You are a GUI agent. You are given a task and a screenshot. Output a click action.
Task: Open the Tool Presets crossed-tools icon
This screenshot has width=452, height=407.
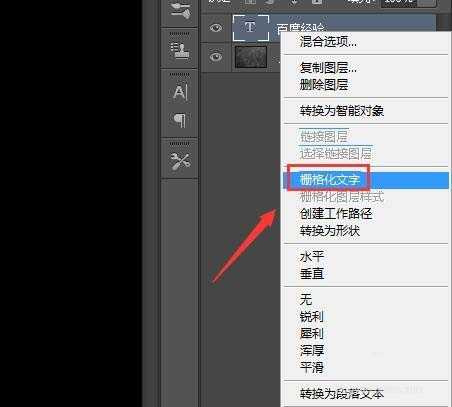point(180,162)
